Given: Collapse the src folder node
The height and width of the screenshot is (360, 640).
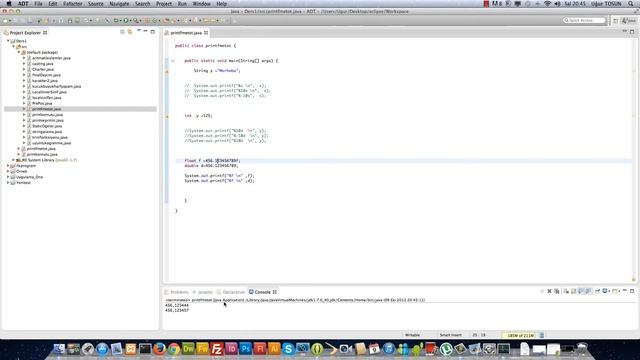Looking at the screenshot, I should (13, 47).
